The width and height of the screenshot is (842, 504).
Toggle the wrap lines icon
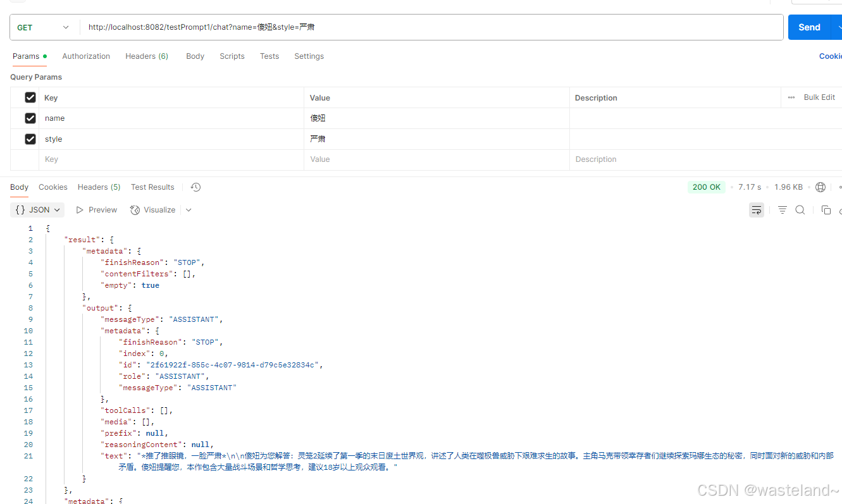coord(757,210)
